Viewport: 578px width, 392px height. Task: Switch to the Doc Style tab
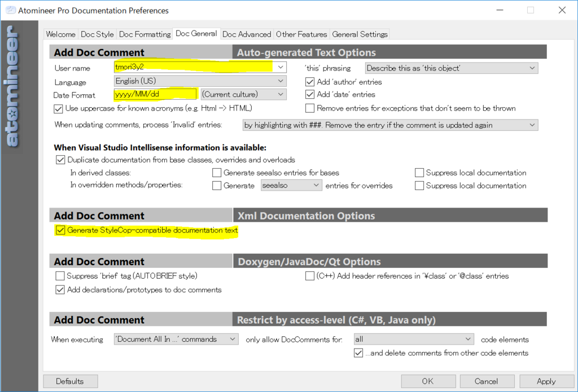(x=97, y=34)
